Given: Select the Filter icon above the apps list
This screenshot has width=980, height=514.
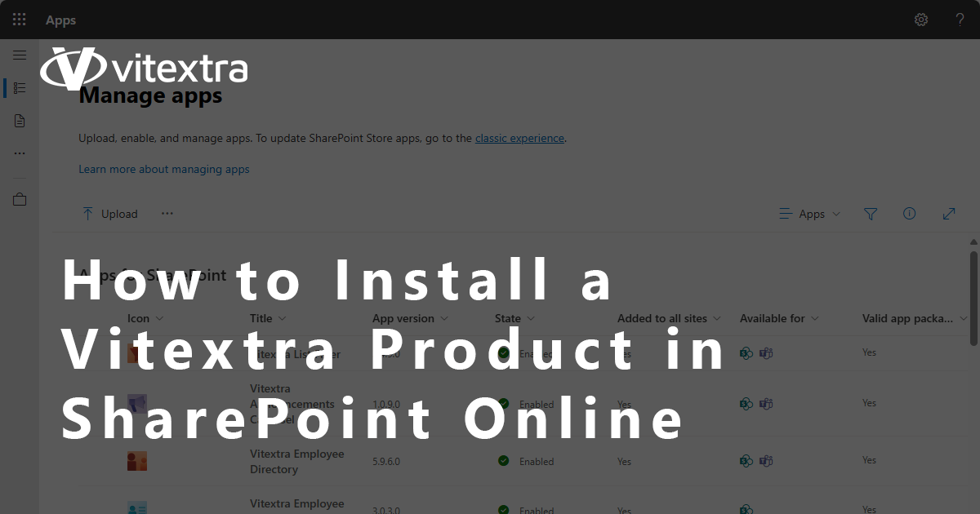Looking at the screenshot, I should (871, 213).
